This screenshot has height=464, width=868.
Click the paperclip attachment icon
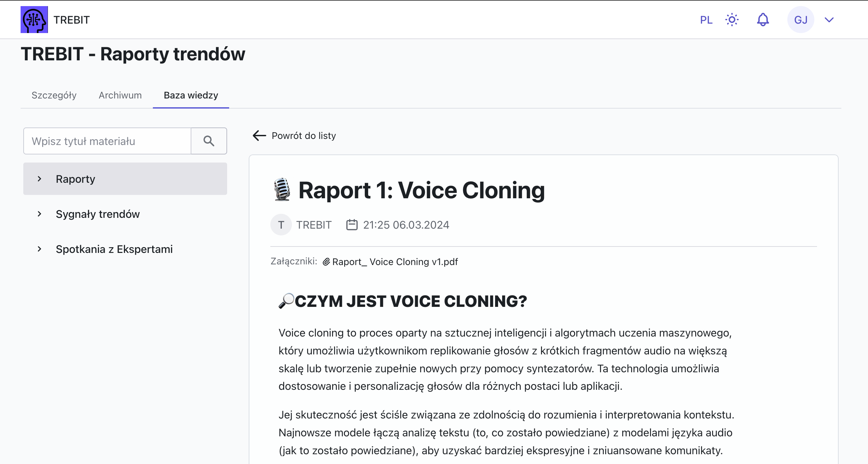326,262
